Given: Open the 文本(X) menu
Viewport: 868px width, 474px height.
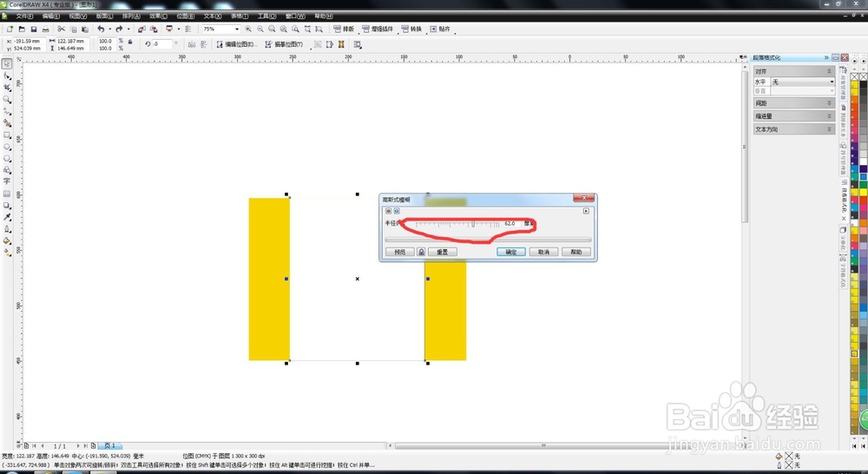Looking at the screenshot, I should (213, 16).
